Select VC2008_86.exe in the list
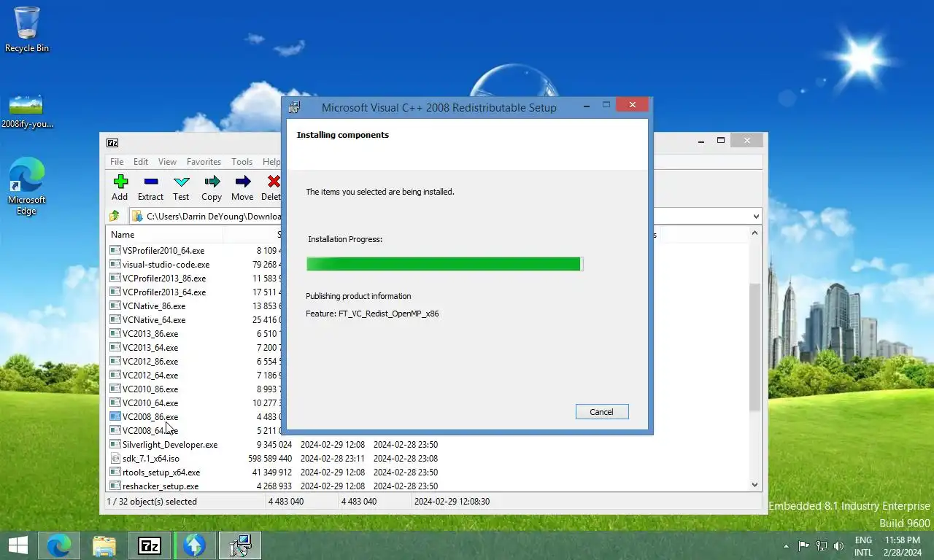Screen dimensions: 934x560 point(150,416)
